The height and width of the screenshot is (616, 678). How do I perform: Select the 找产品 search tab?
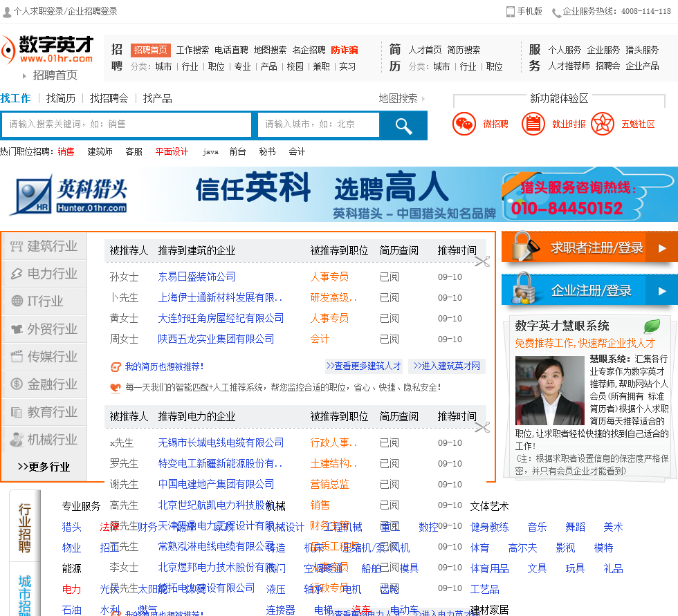tap(158, 98)
